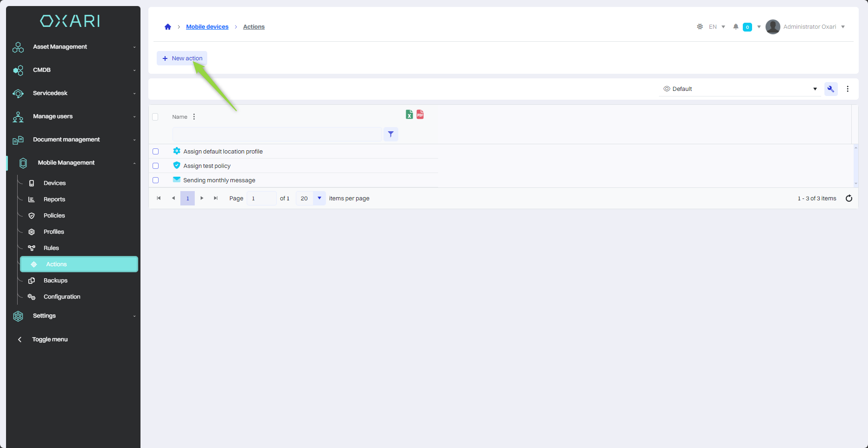The width and height of the screenshot is (868, 448).
Task: Tick the Assign test policy checkbox
Action: (156, 166)
